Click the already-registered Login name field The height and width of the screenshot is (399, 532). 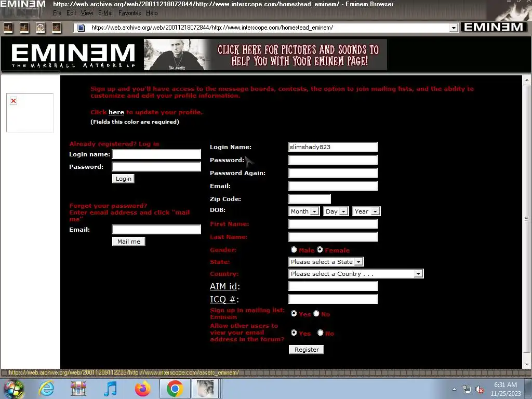tap(156, 154)
